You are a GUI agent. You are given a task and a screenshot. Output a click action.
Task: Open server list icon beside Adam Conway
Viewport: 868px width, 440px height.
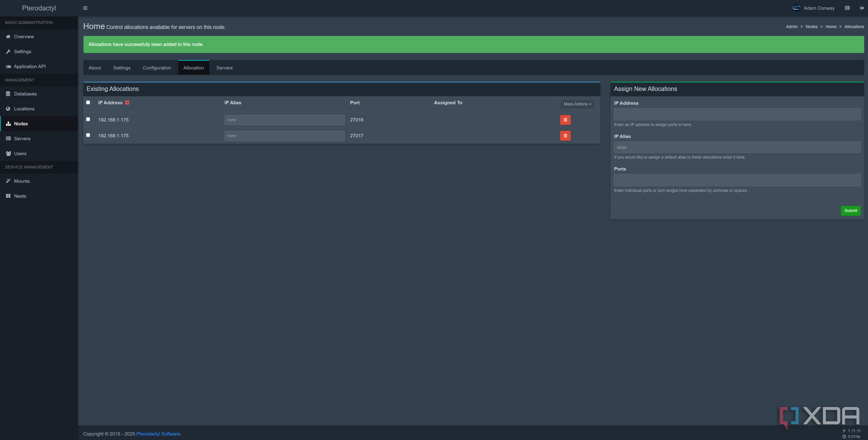click(847, 8)
